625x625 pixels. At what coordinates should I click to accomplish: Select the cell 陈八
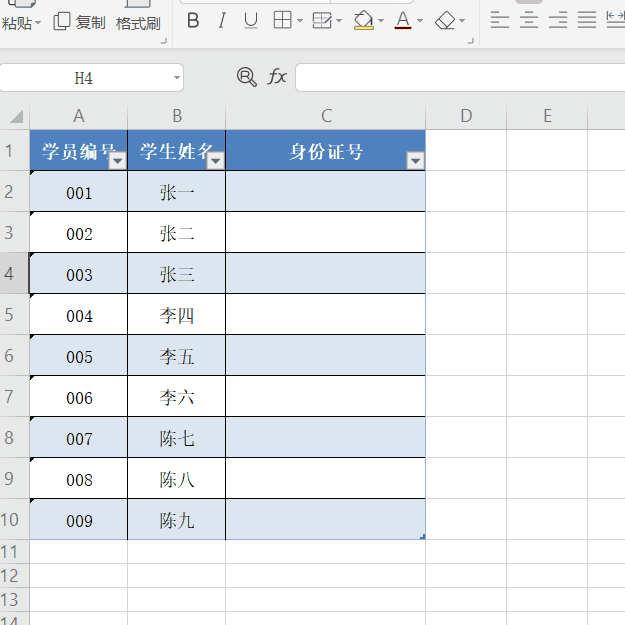[177, 478]
